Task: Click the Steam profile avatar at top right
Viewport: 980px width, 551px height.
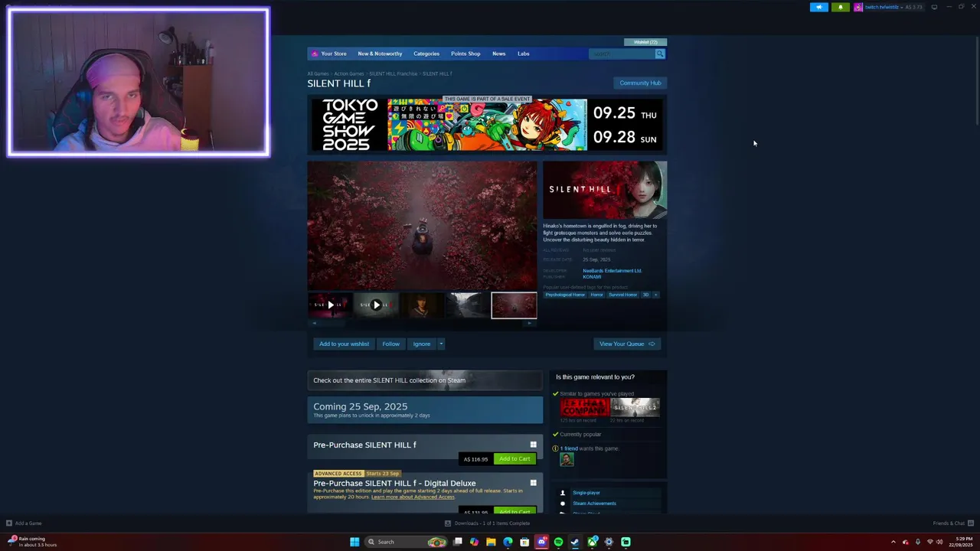Action: tap(858, 7)
